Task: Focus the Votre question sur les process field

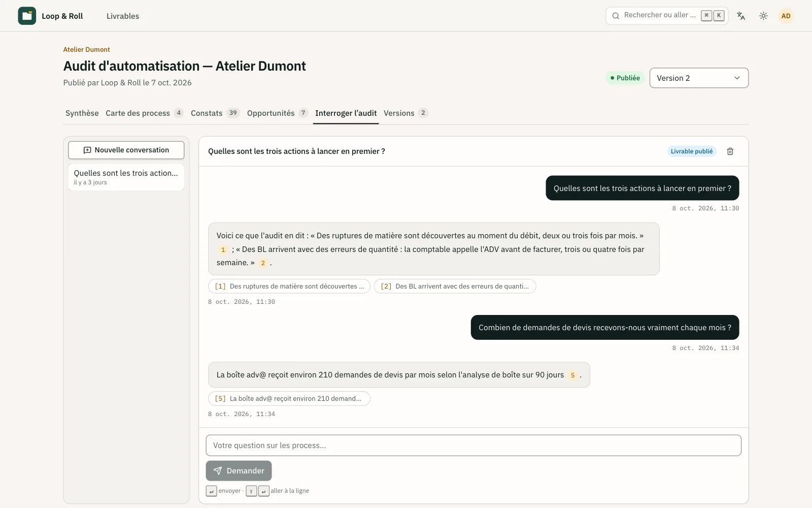Action: point(473,446)
